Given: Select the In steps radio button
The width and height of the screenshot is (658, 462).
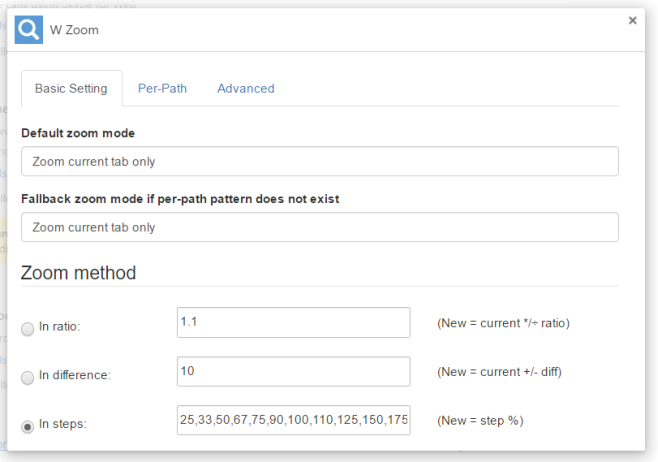Looking at the screenshot, I should 28,427.
